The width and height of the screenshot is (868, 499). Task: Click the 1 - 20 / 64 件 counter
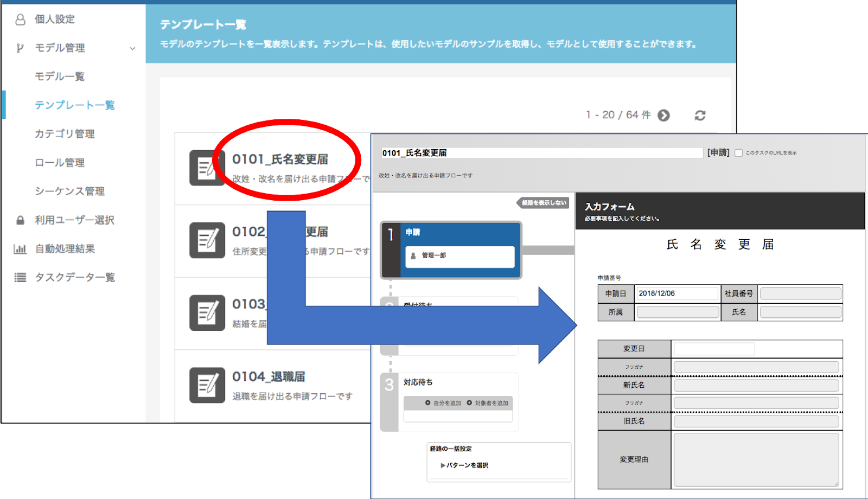(x=618, y=115)
